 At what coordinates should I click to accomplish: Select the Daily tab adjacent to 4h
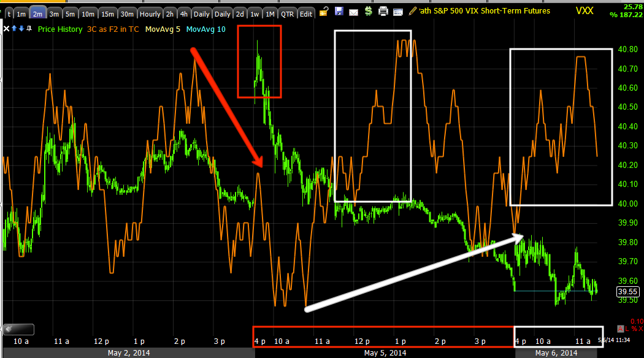click(201, 14)
